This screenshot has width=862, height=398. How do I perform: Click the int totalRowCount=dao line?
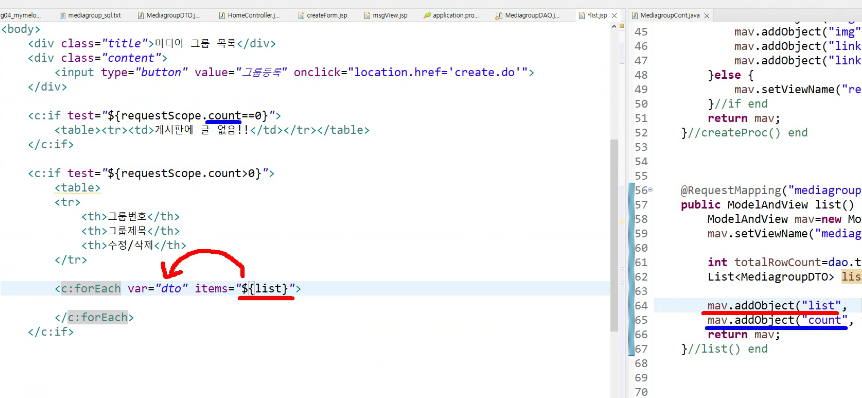click(x=784, y=262)
